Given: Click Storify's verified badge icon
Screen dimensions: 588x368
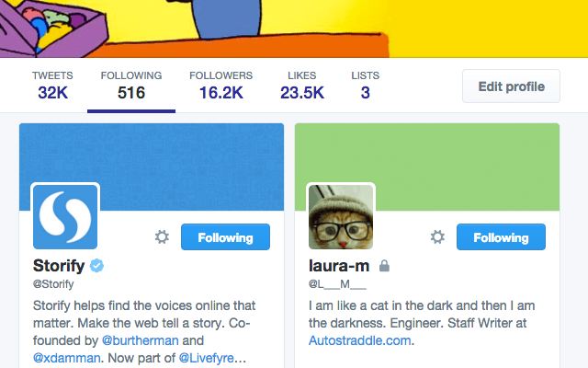Looking at the screenshot, I should tap(96, 266).
